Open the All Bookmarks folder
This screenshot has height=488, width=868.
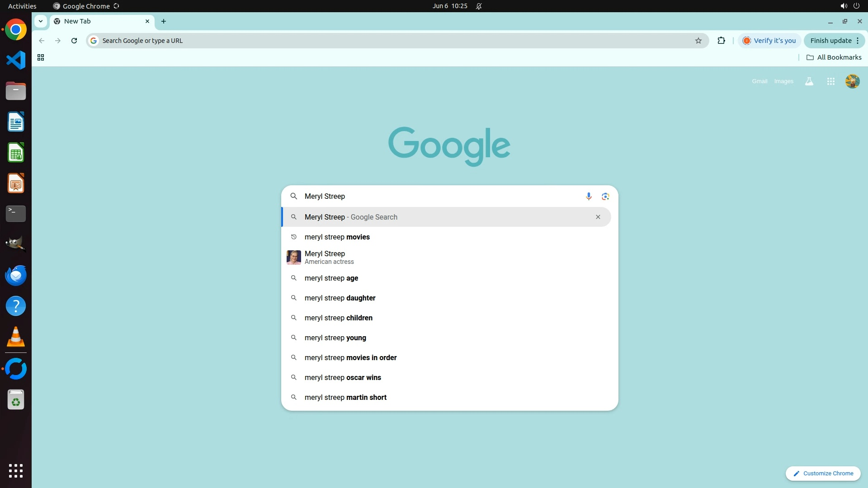834,57
